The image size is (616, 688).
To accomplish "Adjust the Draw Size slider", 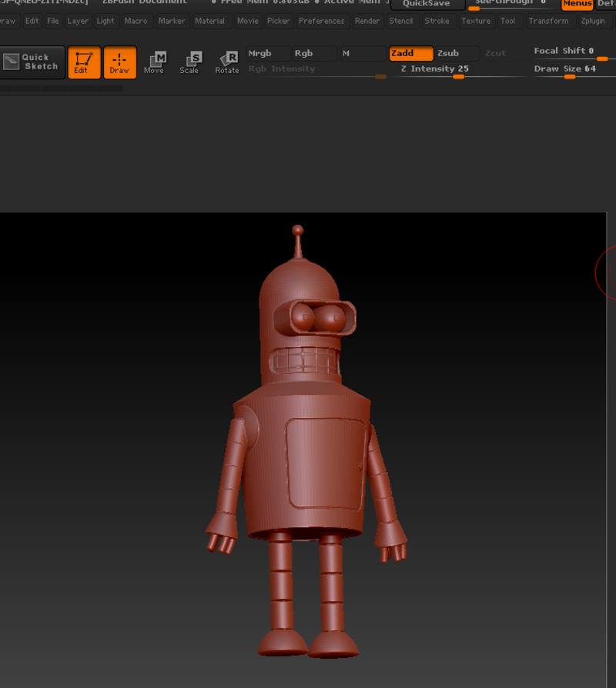I will pyautogui.click(x=574, y=71).
